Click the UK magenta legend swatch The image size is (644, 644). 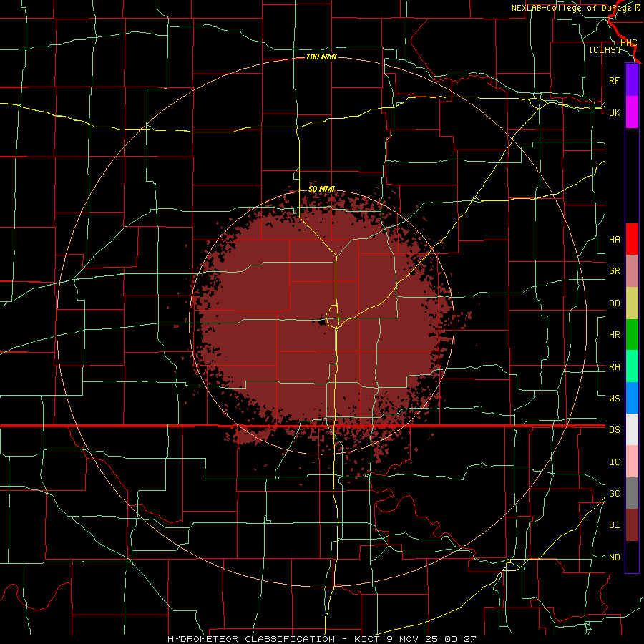(x=632, y=112)
